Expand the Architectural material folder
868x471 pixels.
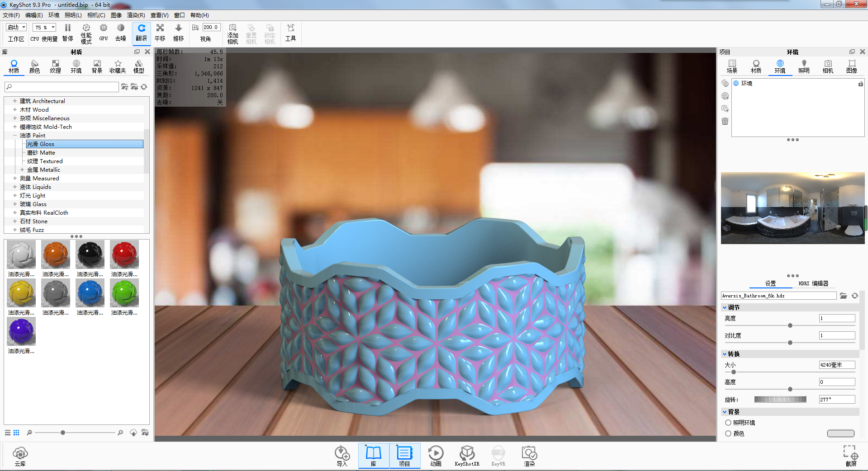point(15,101)
